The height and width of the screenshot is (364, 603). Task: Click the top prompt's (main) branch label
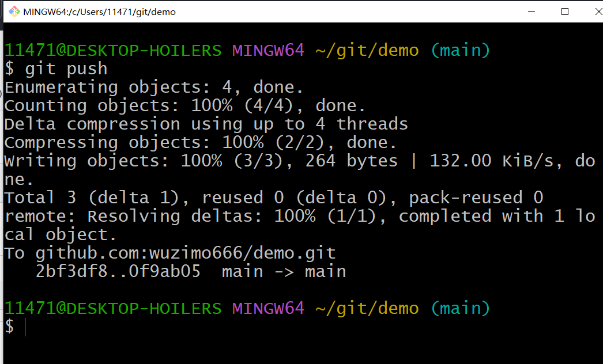point(460,51)
